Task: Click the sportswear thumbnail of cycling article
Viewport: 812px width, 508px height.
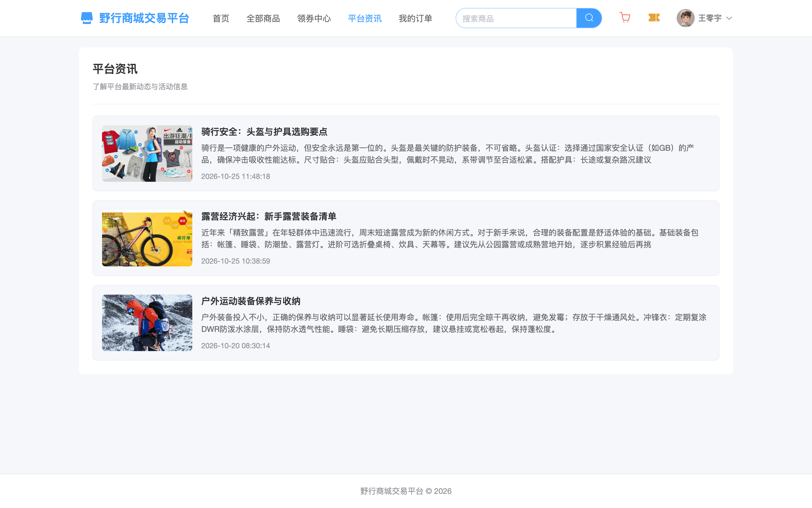Action: (x=147, y=154)
